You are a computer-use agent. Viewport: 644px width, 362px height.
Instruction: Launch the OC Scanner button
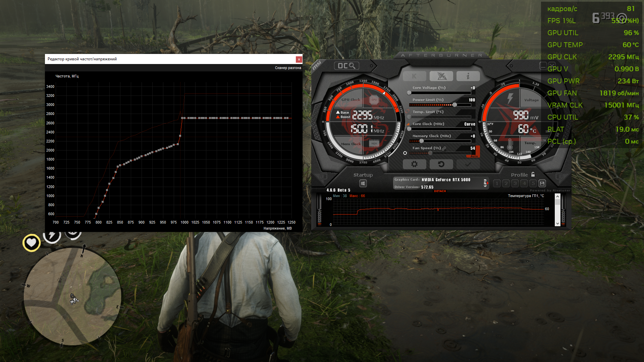coord(346,66)
